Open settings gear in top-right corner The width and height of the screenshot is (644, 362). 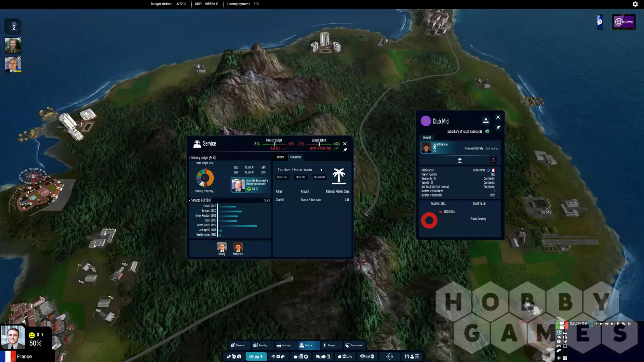[x=635, y=4]
